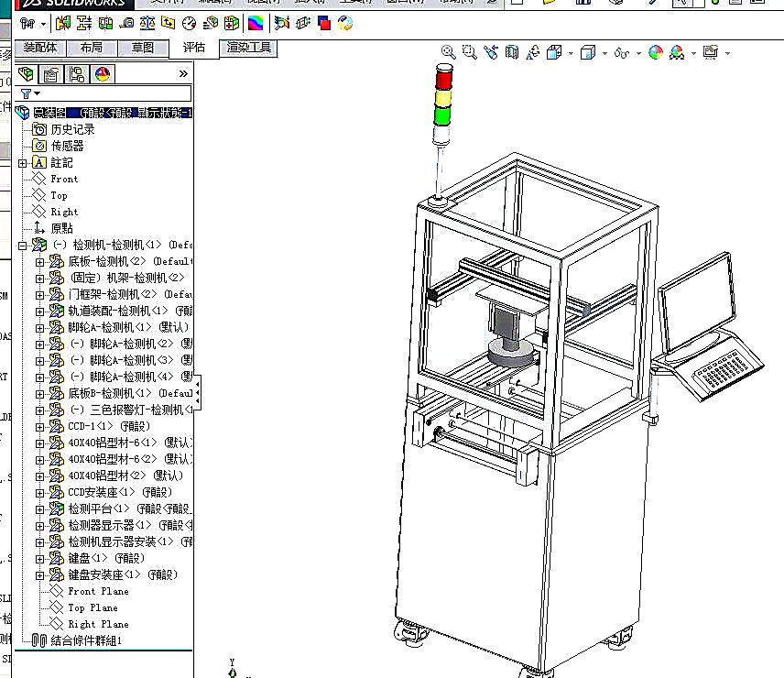The height and width of the screenshot is (678, 784).
Task: Toggle the Section View icon
Action: (x=511, y=52)
